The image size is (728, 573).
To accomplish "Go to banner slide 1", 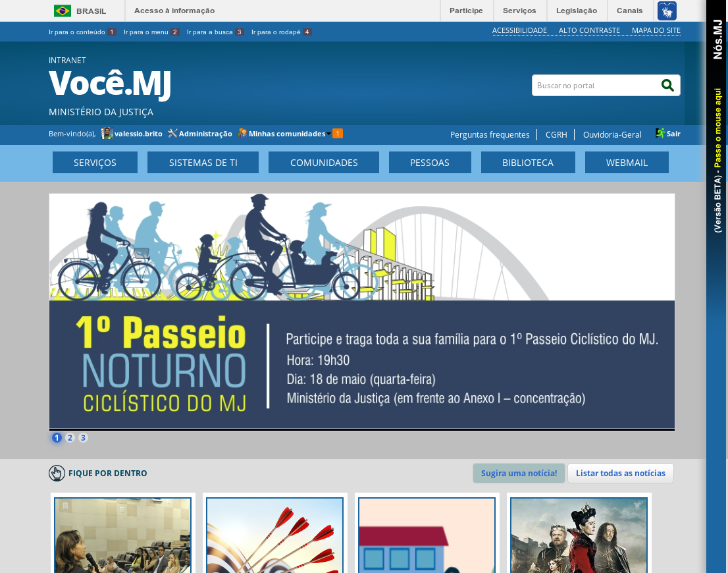I will pos(57,438).
